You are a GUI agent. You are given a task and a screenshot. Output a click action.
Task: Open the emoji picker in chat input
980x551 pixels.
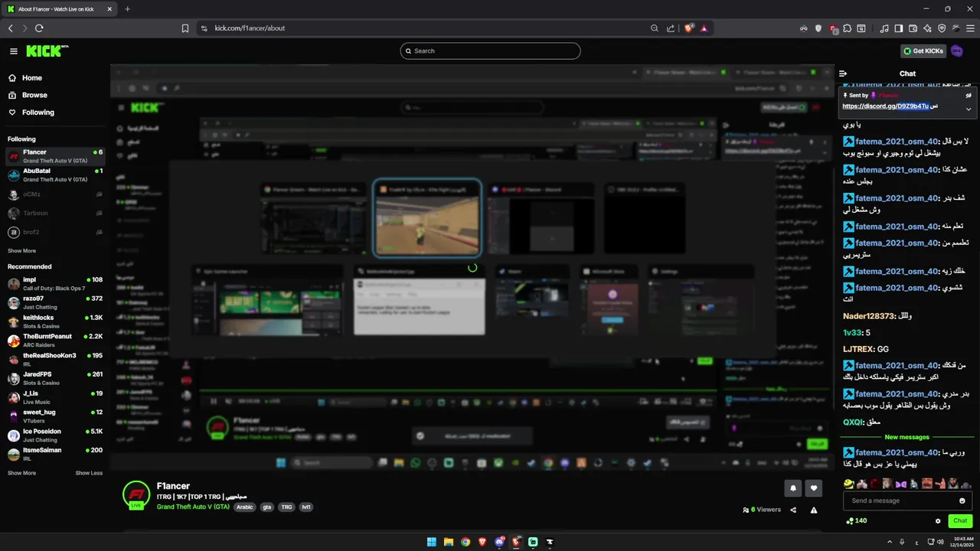962,500
